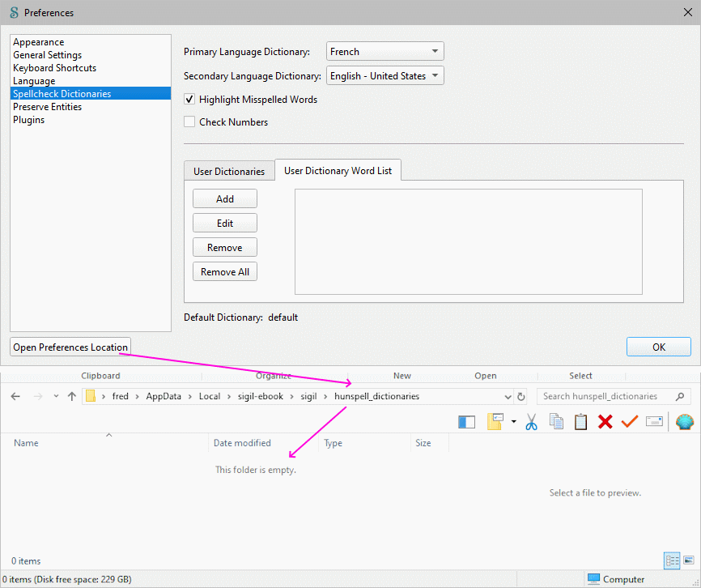Select Spellcheck Dictionaries category
The height and width of the screenshot is (588, 701).
(91, 93)
